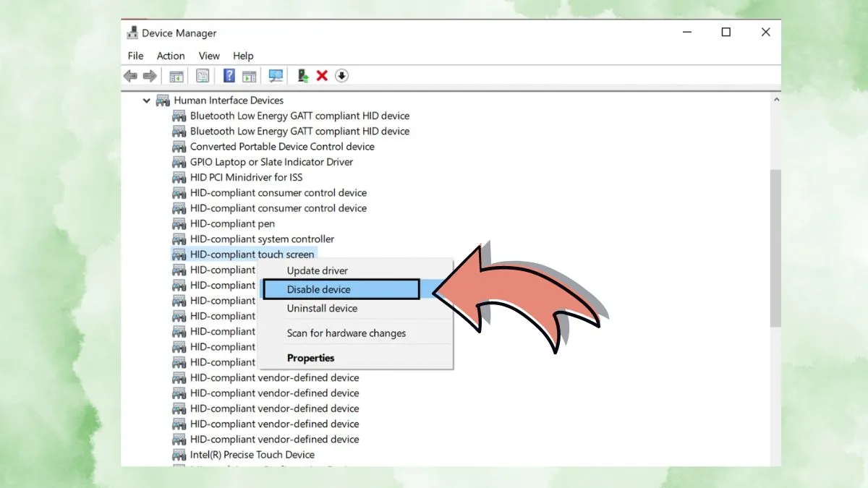Open the Action menu
The width and height of the screenshot is (868, 488).
(171, 56)
